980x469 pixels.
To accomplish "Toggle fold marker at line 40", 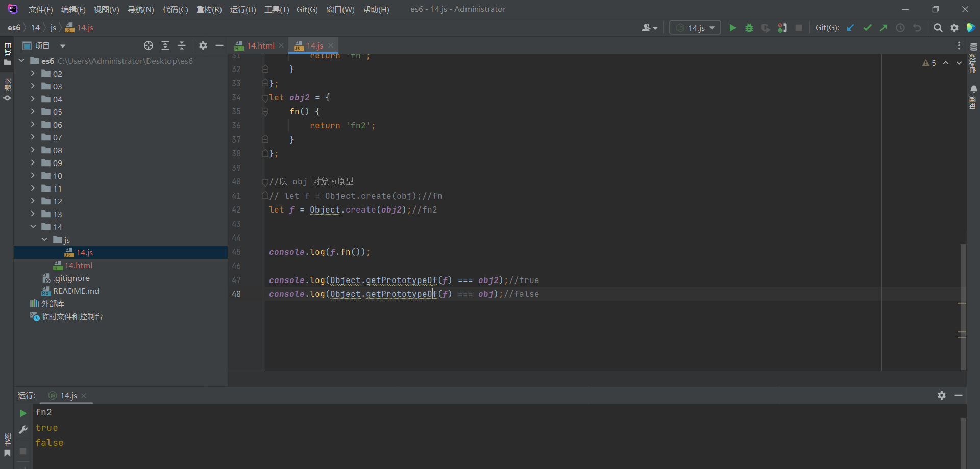I will 265,181.
